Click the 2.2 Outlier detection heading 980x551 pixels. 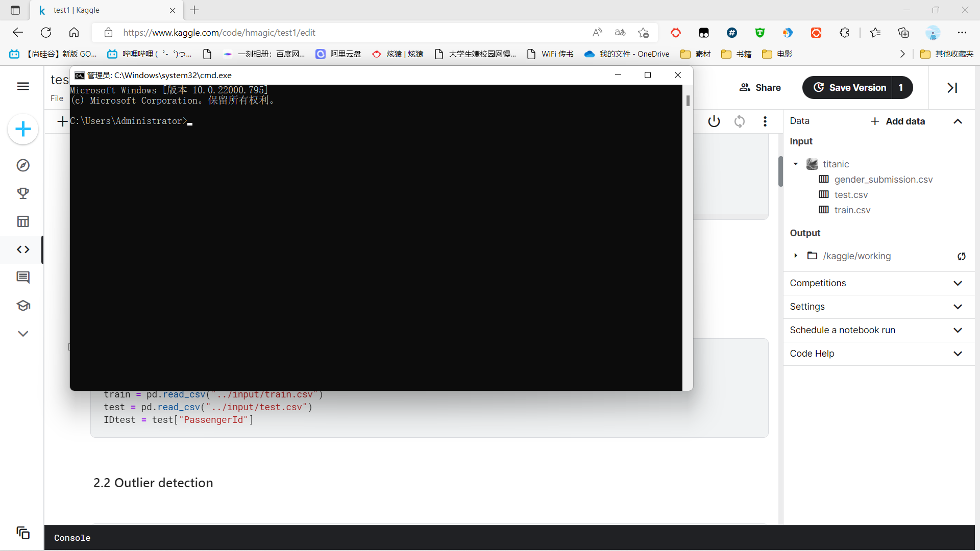tap(153, 483)
